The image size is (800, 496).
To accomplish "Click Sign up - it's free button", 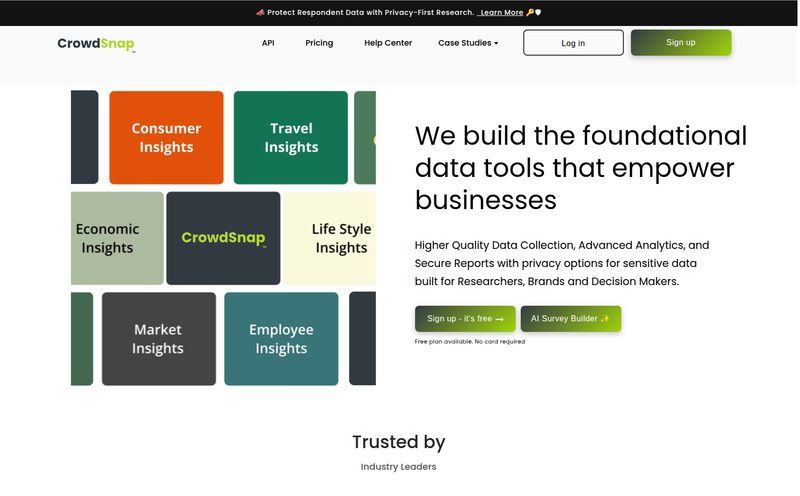I will 465,319.
